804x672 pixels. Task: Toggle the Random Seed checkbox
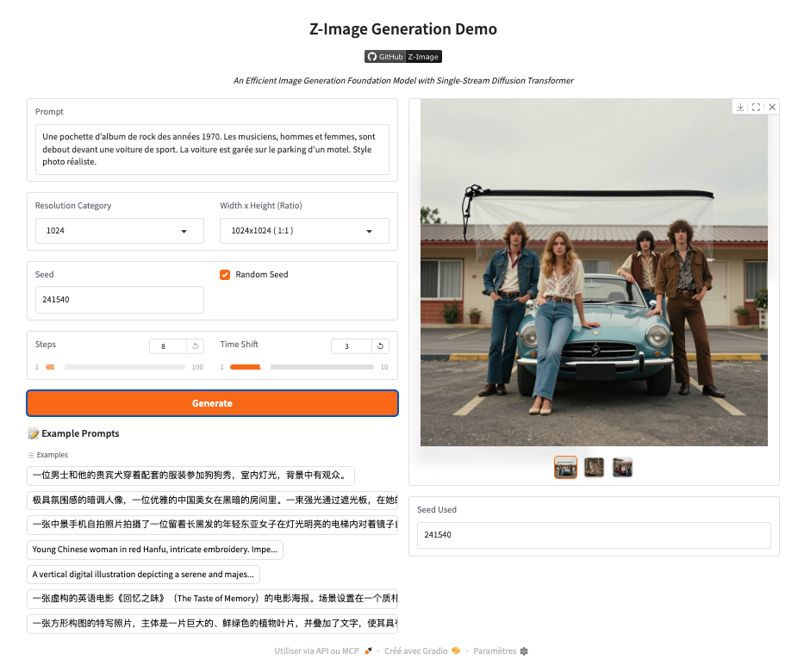[226, 275]
